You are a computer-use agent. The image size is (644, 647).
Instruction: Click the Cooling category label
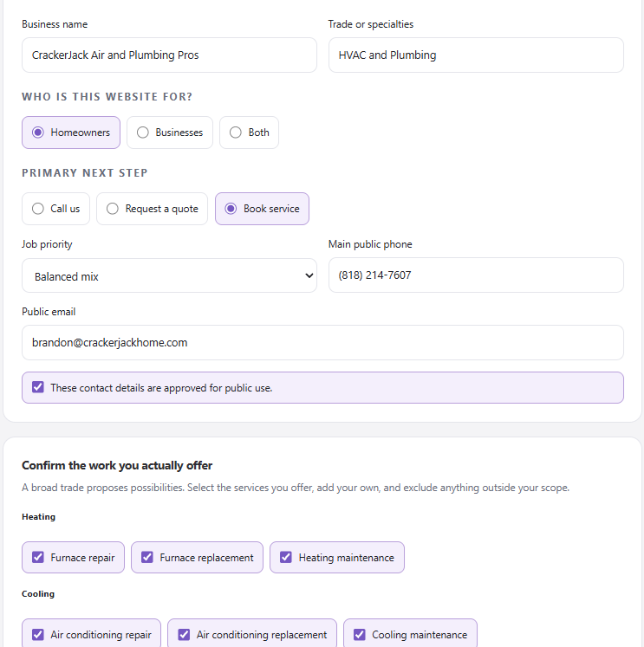coord(38,594)
